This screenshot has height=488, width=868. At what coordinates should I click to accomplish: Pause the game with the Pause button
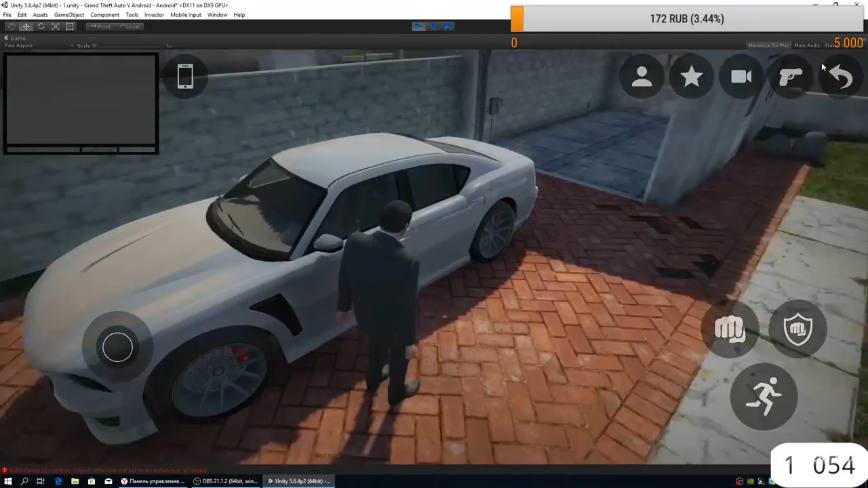coord(433,26)
